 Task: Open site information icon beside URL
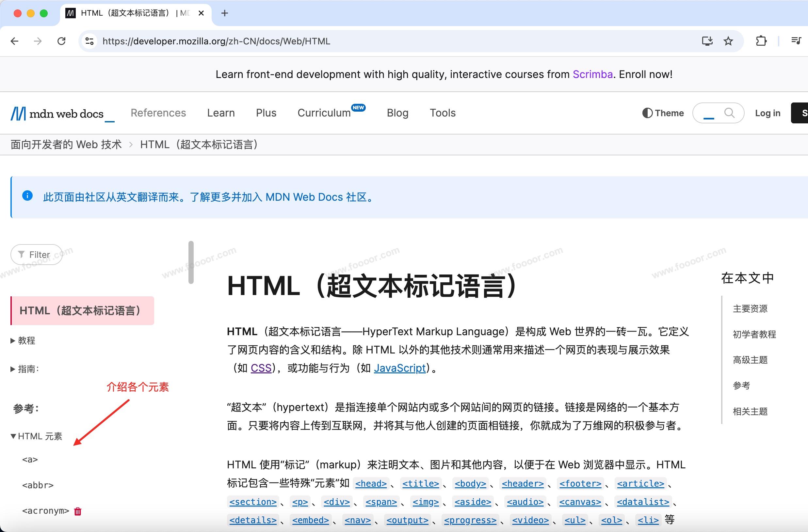(89, 41)
